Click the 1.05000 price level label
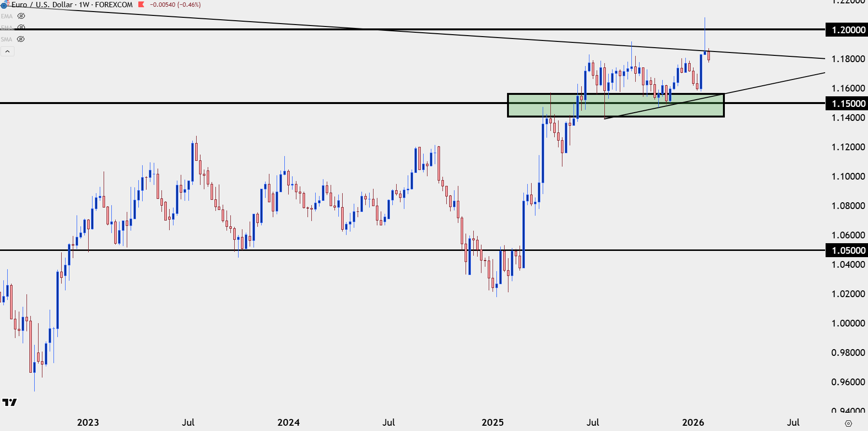 [x=848, y=250]
